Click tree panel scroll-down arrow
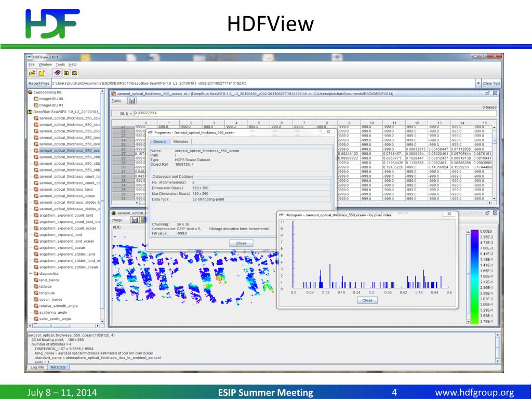 (102, 321)
